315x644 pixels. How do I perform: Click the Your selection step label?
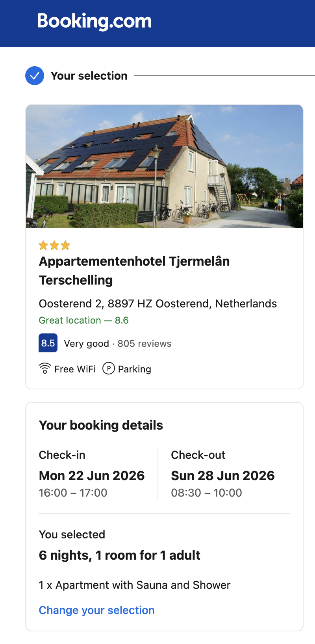pyautogui.click(x=89, y=76)
